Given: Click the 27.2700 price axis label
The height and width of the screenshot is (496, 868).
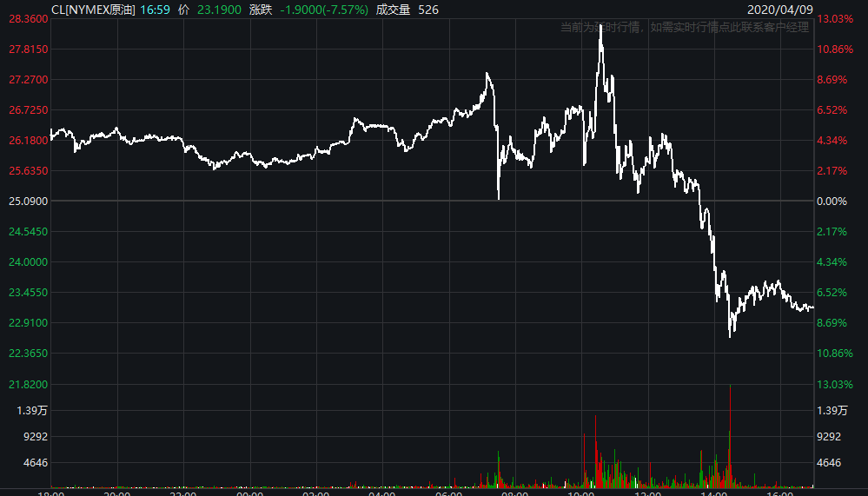Looking at the screenshot, I should click(x=28, y=80).
